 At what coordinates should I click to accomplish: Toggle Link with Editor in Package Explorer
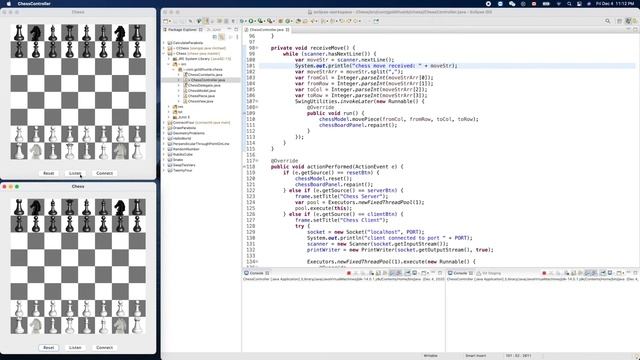pyautogui.click(x=222, y=37)
